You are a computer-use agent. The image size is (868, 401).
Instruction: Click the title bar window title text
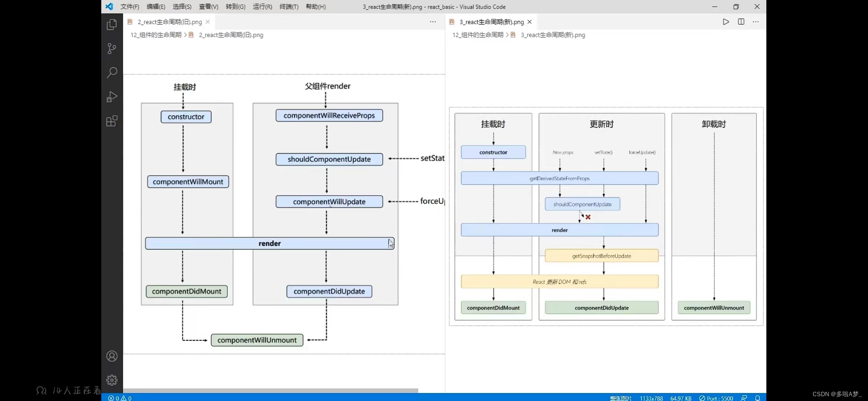[x=434, y=7]
